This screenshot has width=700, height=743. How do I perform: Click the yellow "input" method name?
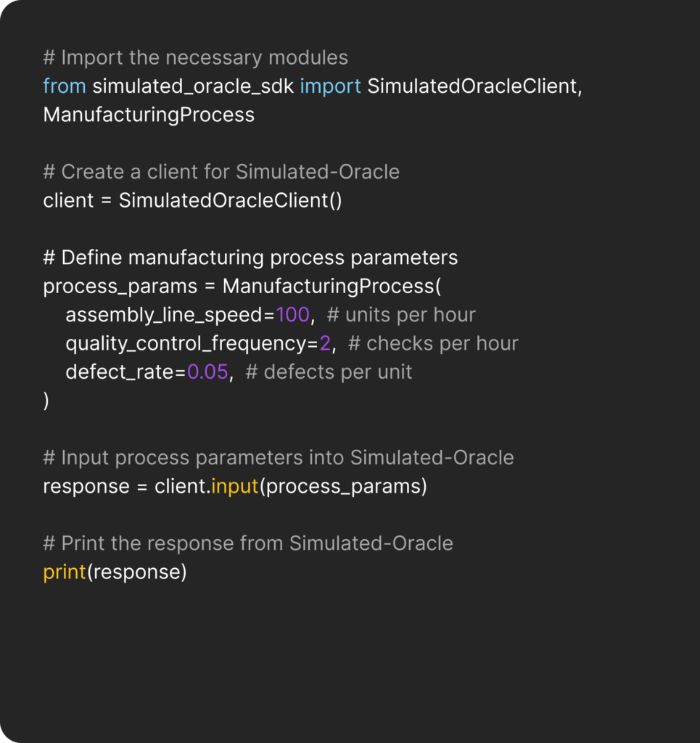(234, 486)
